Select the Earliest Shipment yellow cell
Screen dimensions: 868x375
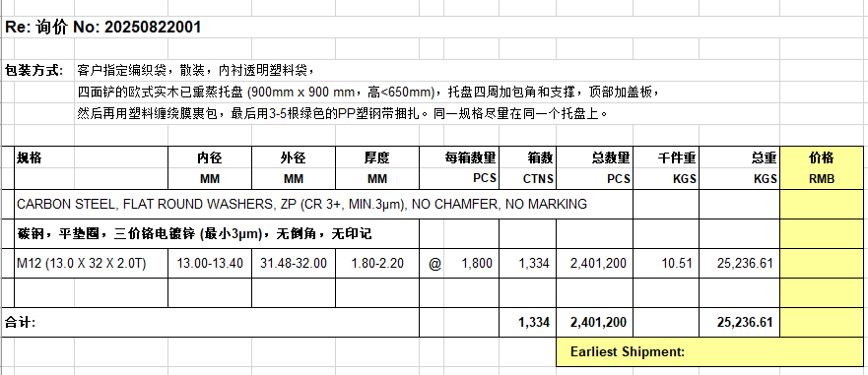pos(709,351)
